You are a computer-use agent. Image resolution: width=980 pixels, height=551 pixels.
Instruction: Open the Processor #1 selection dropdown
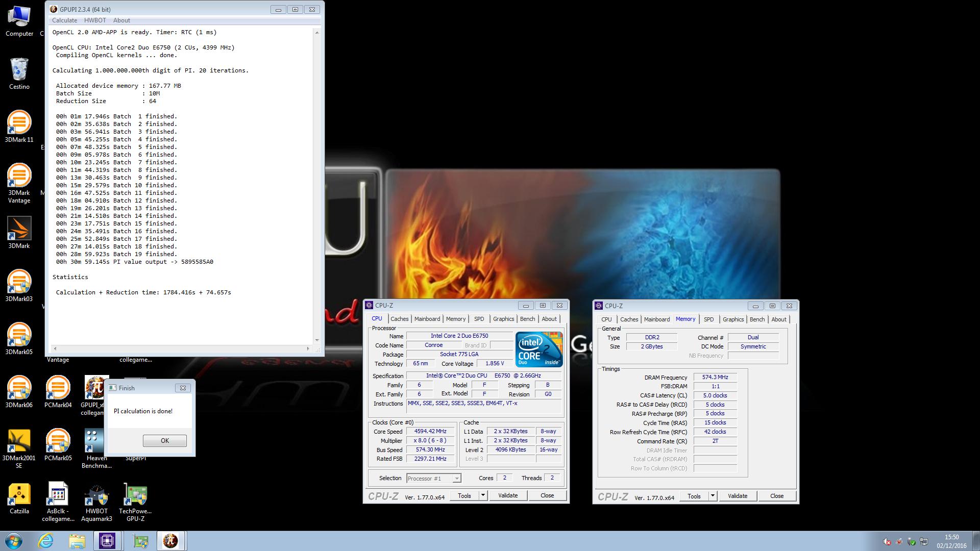(x=434, y=479)
